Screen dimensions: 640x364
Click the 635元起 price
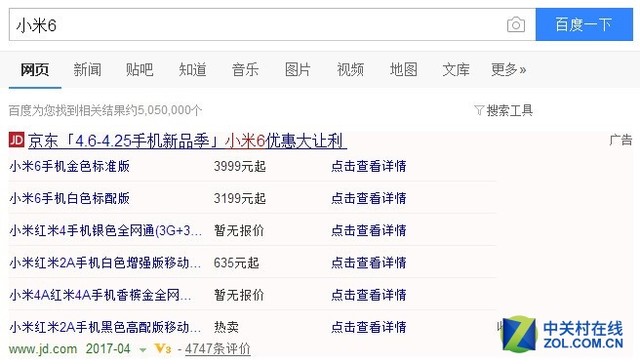point(236,262)
